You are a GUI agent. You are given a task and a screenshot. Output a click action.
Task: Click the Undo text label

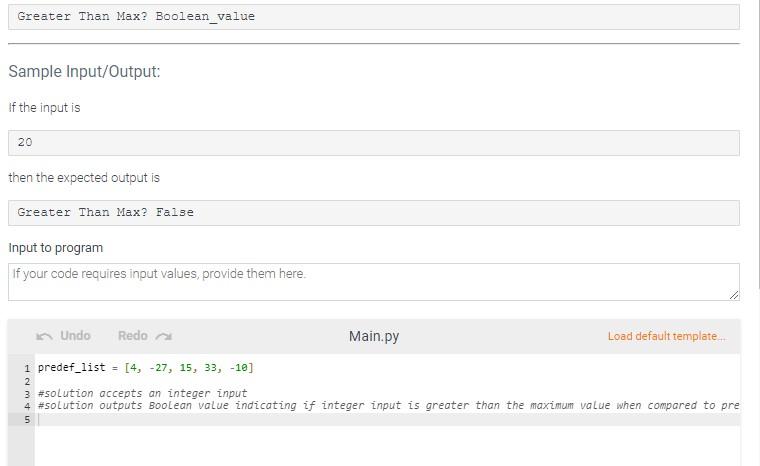(x=75, y=336)
